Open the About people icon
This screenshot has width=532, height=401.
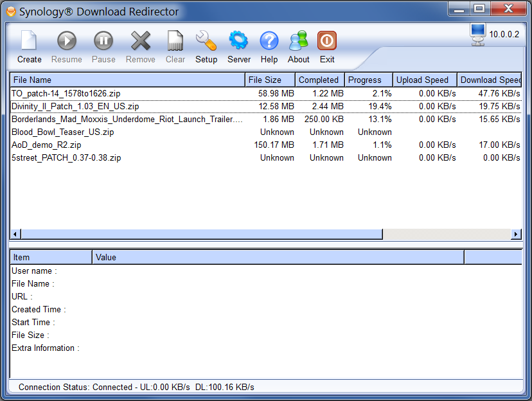click(x=299, y=40)
